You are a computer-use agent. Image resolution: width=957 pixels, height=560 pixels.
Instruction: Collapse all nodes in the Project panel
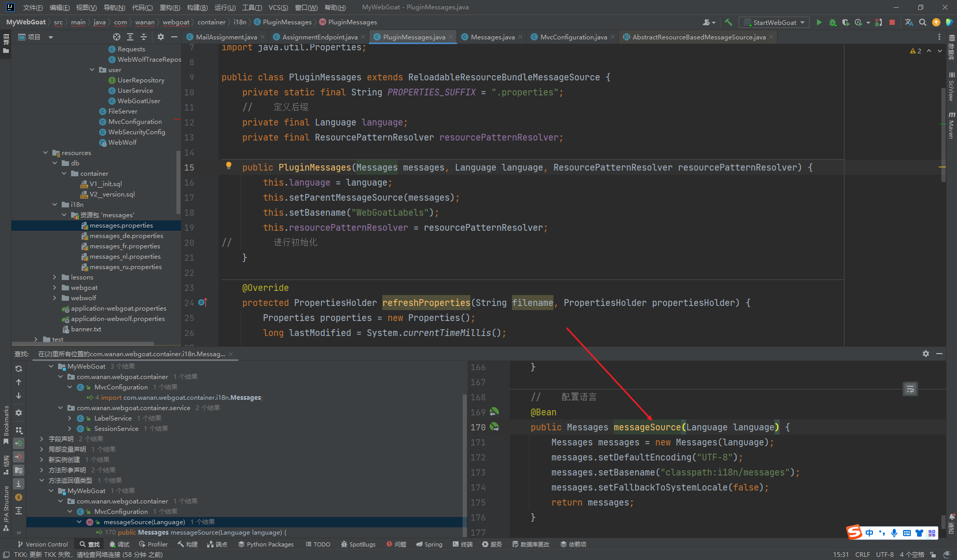pos(144,37)
